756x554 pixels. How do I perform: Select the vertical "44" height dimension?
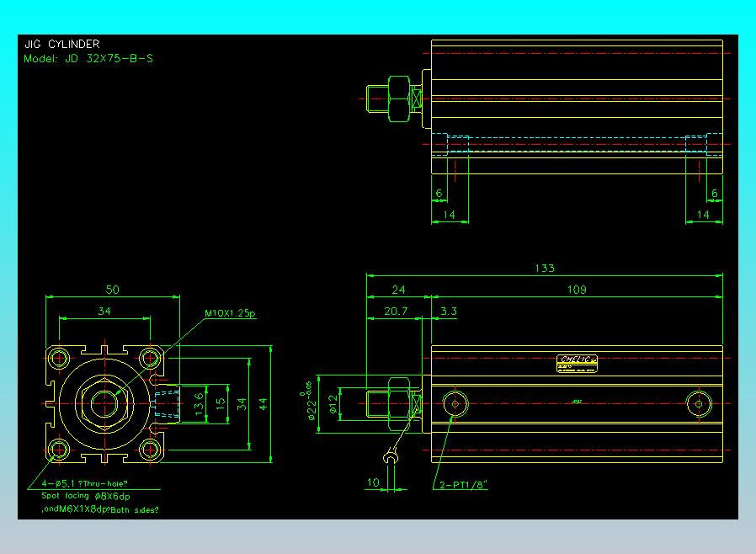click(x=264, y=403)
